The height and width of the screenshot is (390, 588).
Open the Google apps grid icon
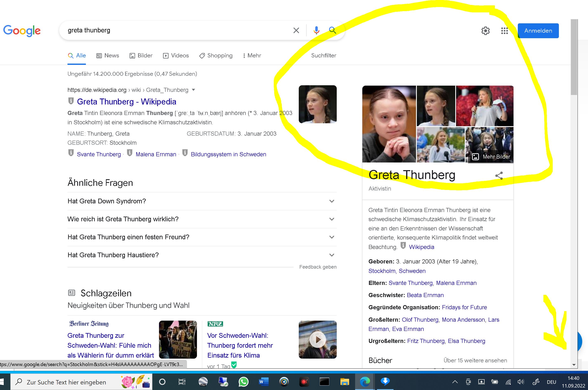(x=504, y=31)
